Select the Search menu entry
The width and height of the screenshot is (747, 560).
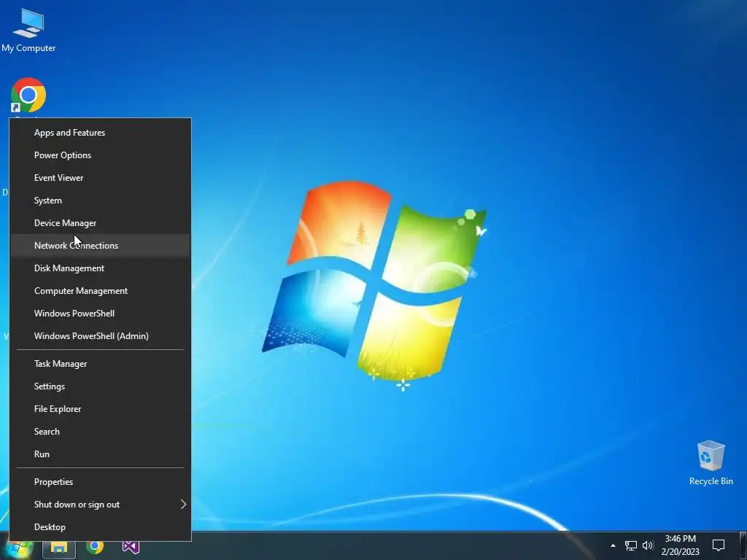point(101,432)
